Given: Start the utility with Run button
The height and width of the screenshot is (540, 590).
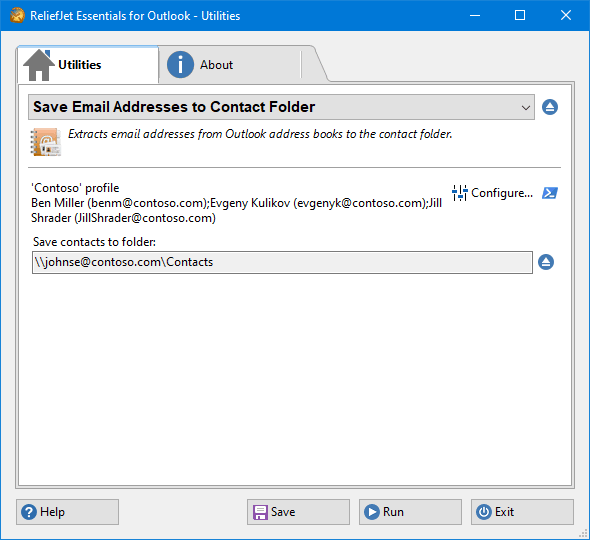Looking at the screenshot, I should 410,512.
